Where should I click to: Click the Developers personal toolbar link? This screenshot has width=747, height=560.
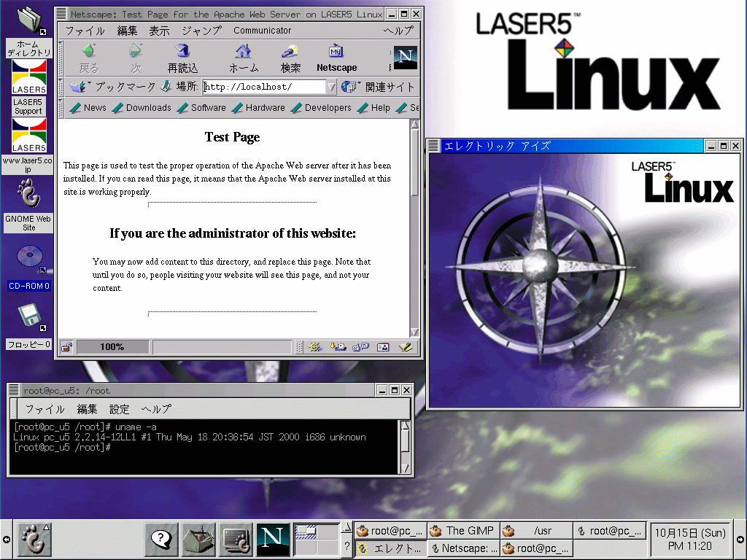321,108
